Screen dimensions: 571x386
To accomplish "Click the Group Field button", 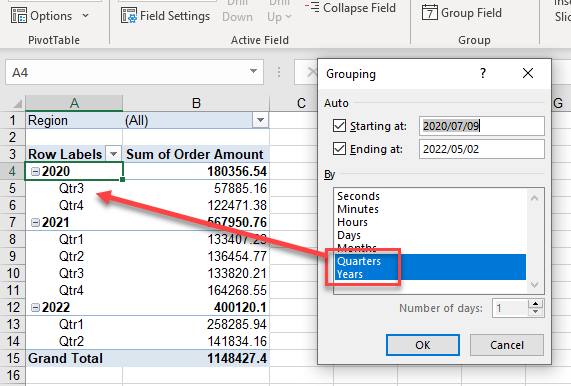I will (x=462, y=13).
